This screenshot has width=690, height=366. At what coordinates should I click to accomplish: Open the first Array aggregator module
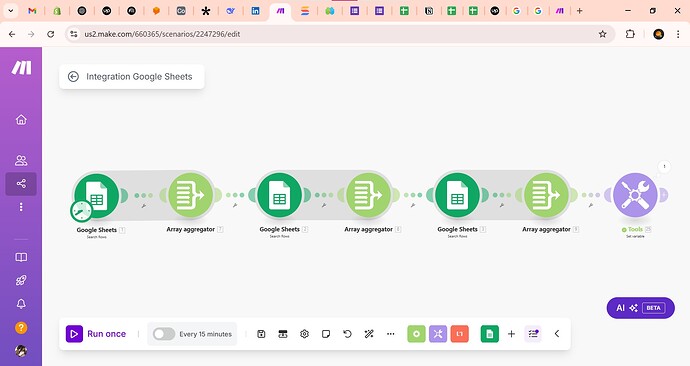coord(191,195)
